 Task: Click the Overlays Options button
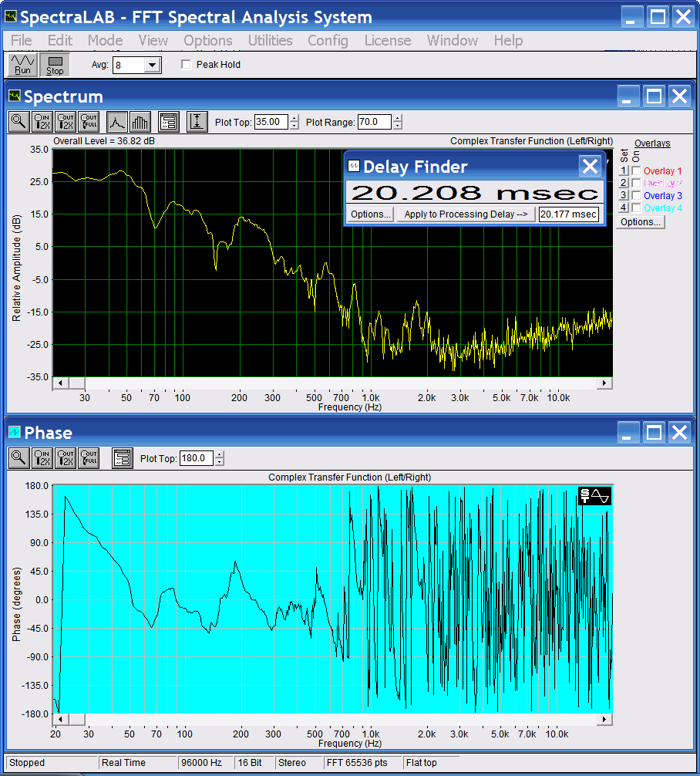(x=641, y=222)
